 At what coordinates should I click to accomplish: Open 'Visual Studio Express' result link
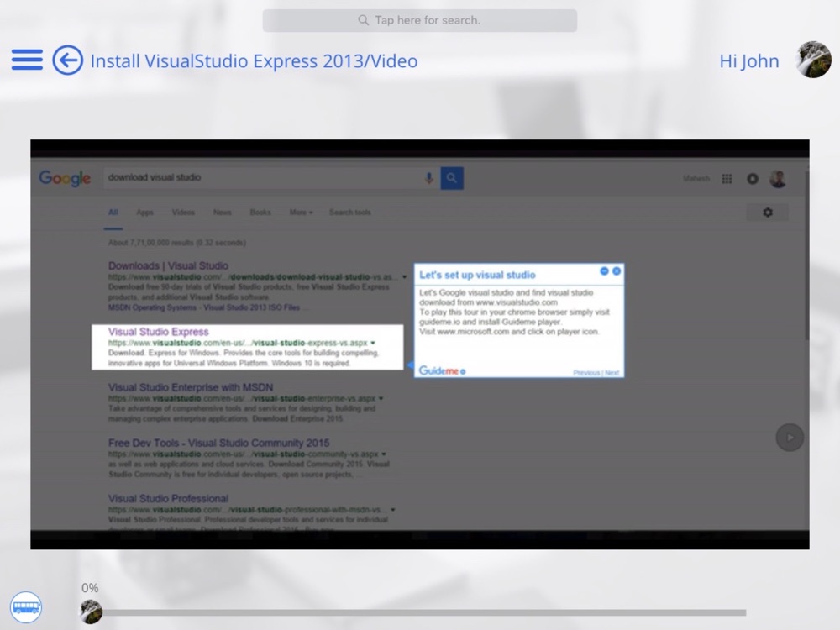(x=159, y=332)
